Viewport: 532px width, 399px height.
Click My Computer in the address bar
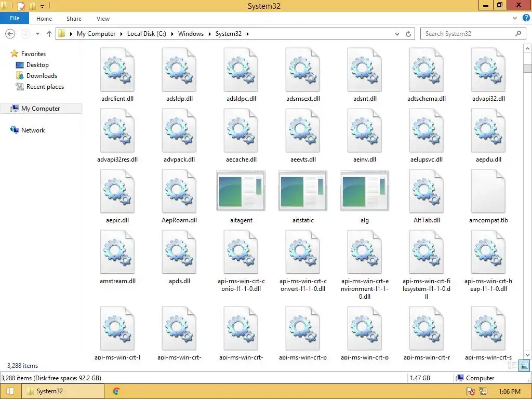(x=96, y=34)
